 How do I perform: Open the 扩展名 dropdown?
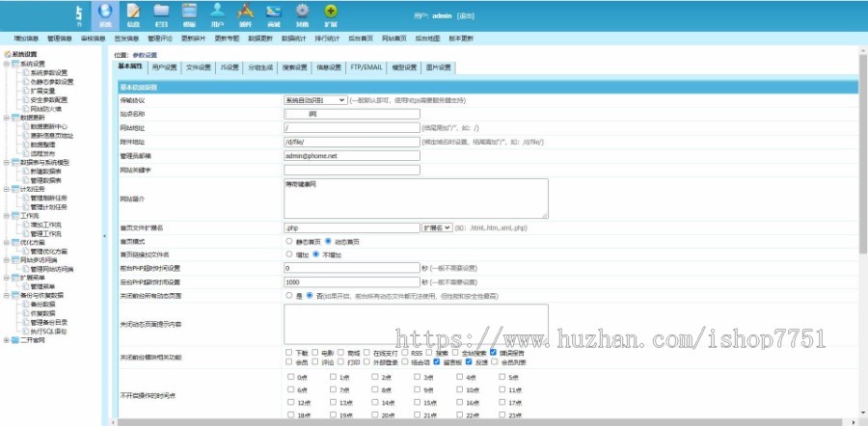437,227
